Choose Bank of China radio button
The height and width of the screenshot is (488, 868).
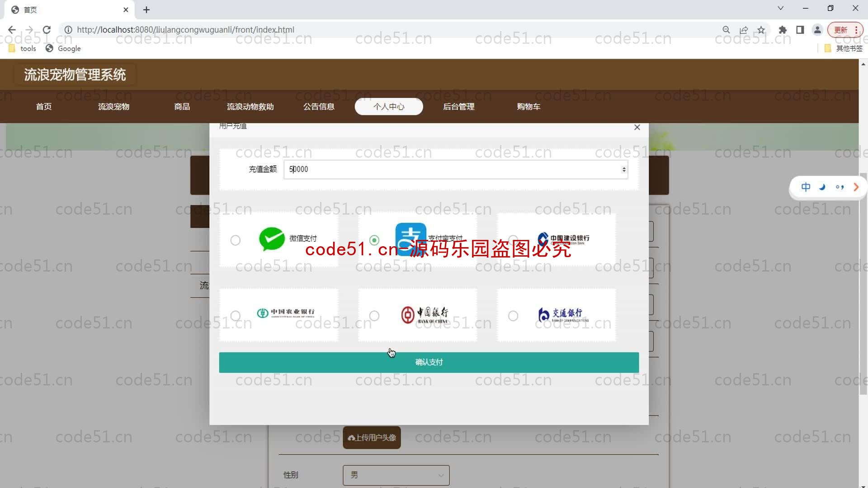click(374, 315)
